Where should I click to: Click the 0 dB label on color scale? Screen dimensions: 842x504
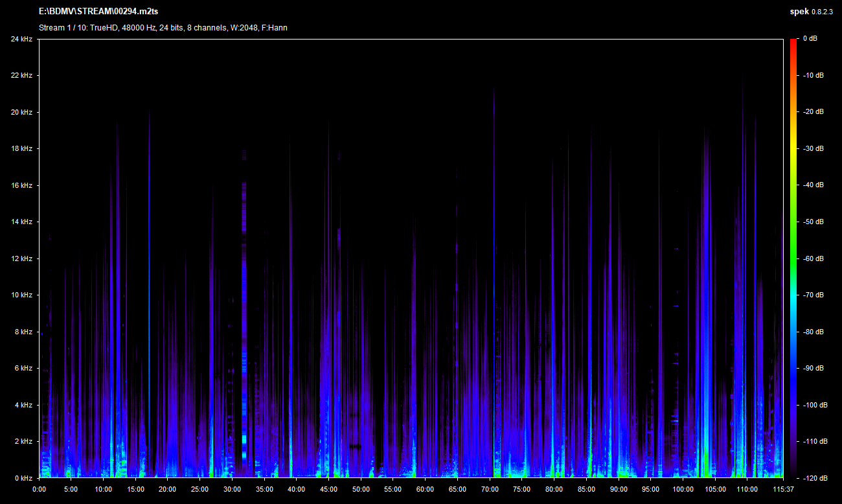[810, 39]
